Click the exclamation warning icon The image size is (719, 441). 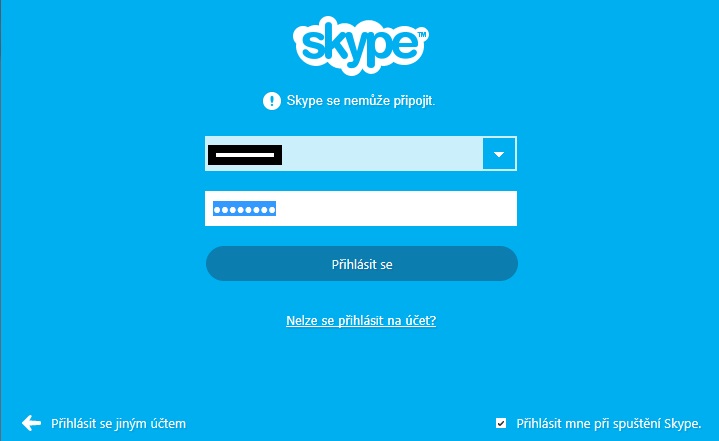click(x=272, y=100)
